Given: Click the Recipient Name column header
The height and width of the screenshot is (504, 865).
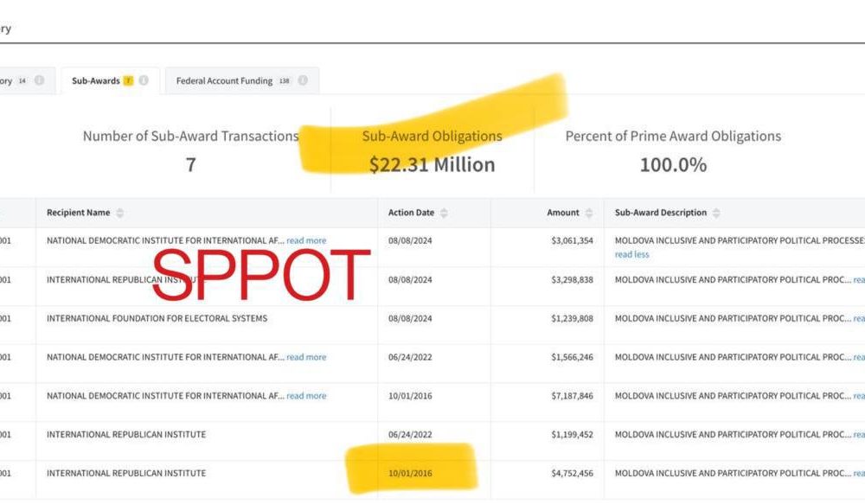Looking at the screenshot, I should click(x=79, y=213).
